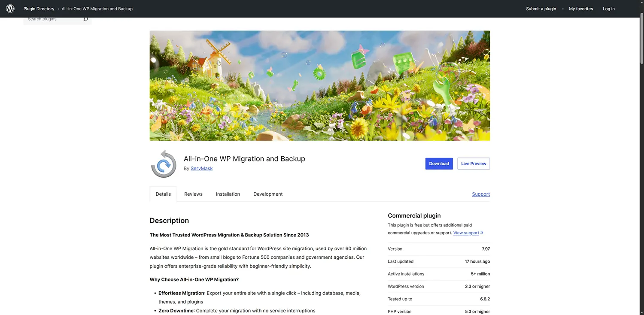Click the WordPress logo icon
Viewport: 644px width, 315px height.
[x=10, y=9]
